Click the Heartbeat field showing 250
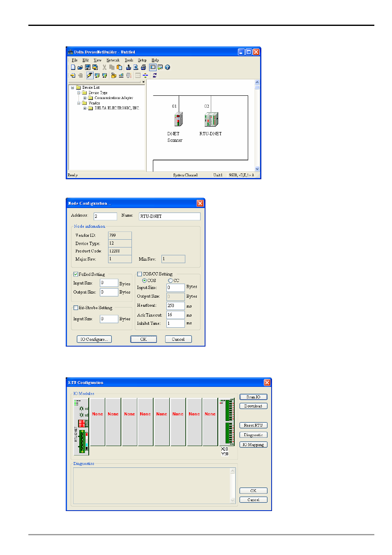Viewport: 392px width, 555px height. [175, 305]
